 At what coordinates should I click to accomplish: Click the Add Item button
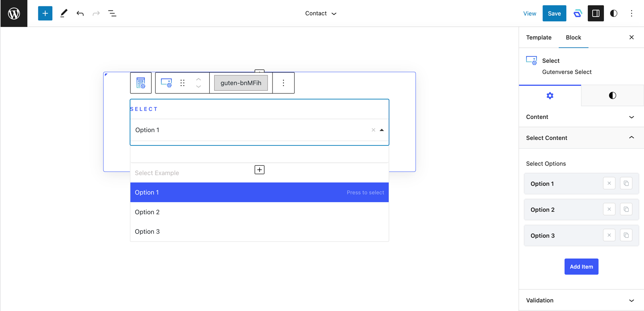[x=581, y=267]
